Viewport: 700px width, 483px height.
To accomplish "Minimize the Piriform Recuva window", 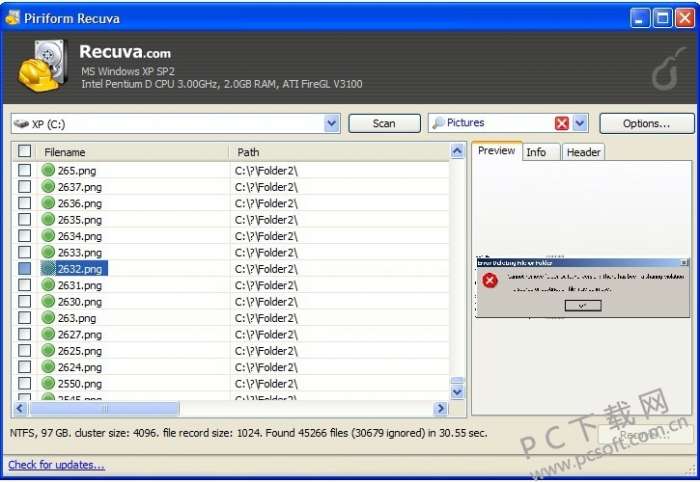I will click(640, 18).
